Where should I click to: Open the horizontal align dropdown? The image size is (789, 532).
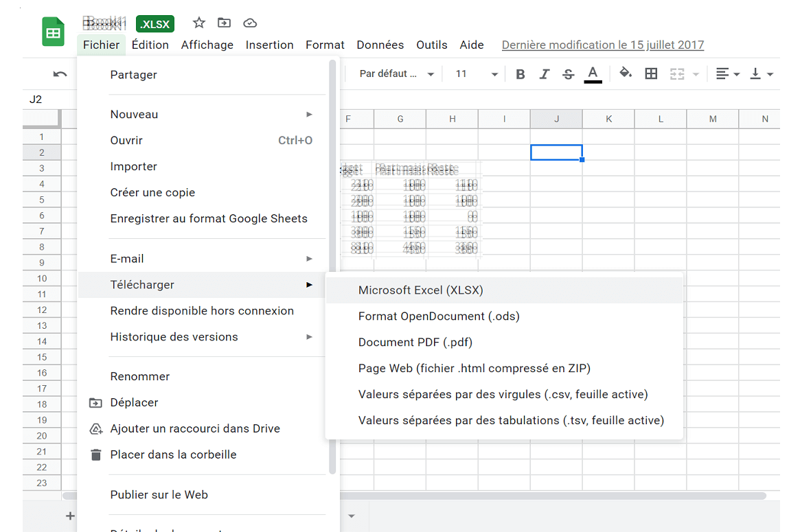click(x=728, y=74)
